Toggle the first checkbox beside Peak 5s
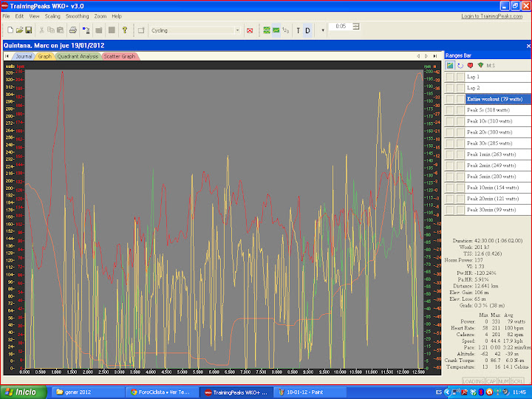532x399 pixels. pyautogui.click(x=449, y=110)
